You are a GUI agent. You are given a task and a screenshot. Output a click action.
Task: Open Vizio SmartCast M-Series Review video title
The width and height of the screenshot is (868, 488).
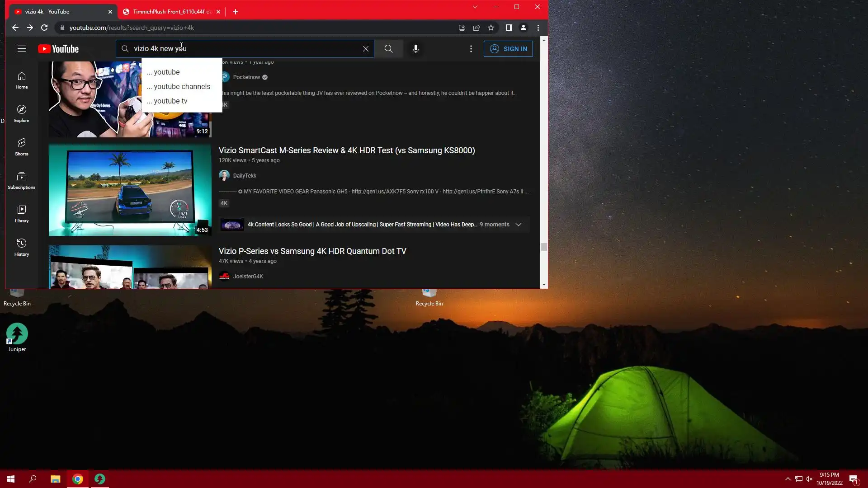pos(346,150)
